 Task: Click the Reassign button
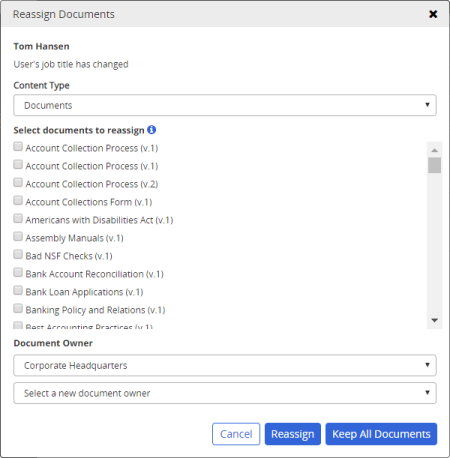[x=293, y=434]
